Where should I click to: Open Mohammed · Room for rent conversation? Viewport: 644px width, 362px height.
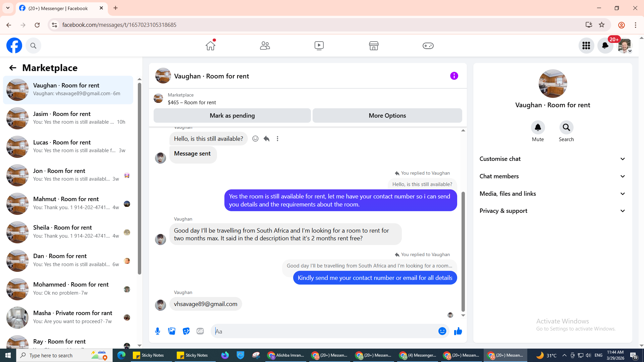[x=68, y=289]
